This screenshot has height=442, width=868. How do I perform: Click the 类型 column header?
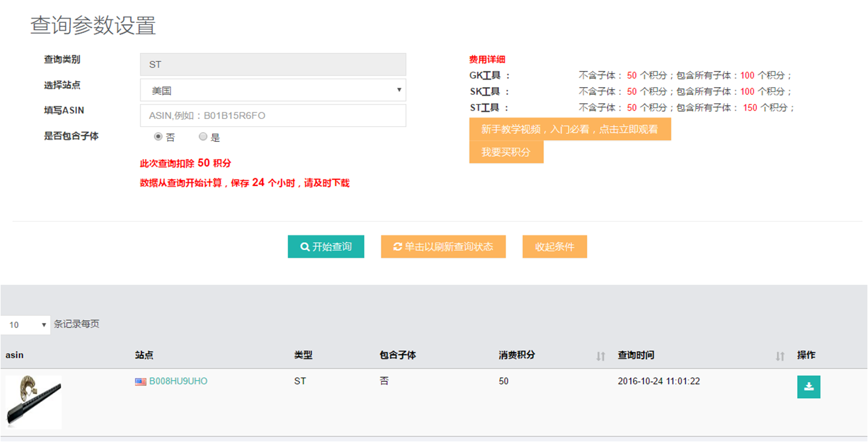click(303, 355)
